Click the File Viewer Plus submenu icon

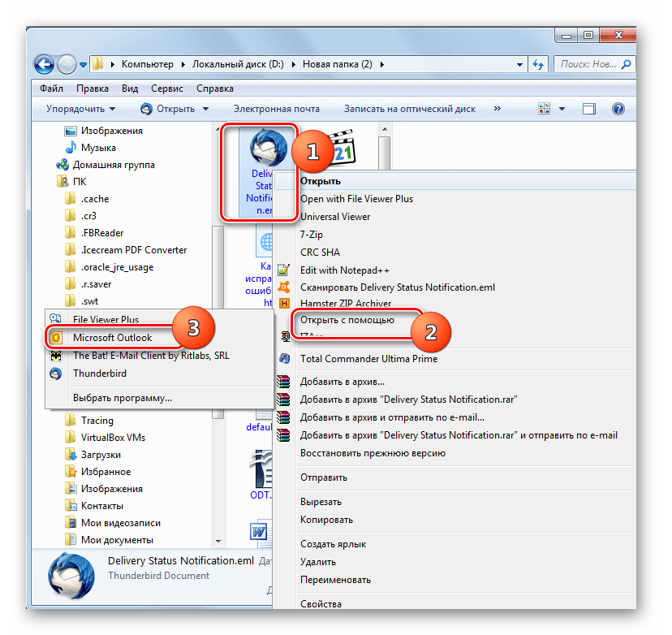click(x=56, y=318)
